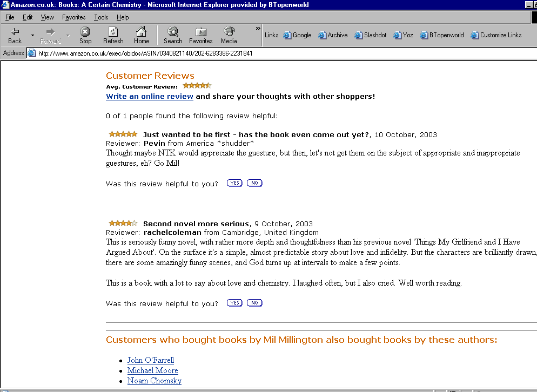Mark Pevin's review as helpful with YES
The image size is (537, 392).
(234, 183)
